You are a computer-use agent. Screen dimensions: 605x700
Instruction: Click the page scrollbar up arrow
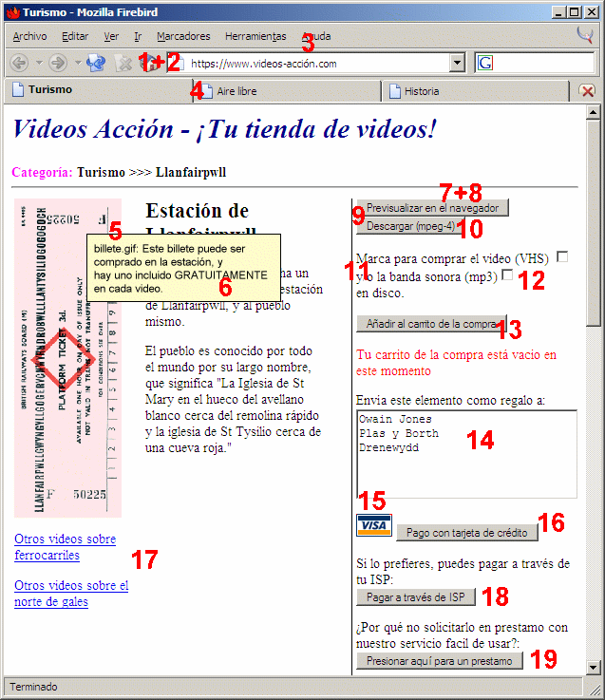coord(593,112)
